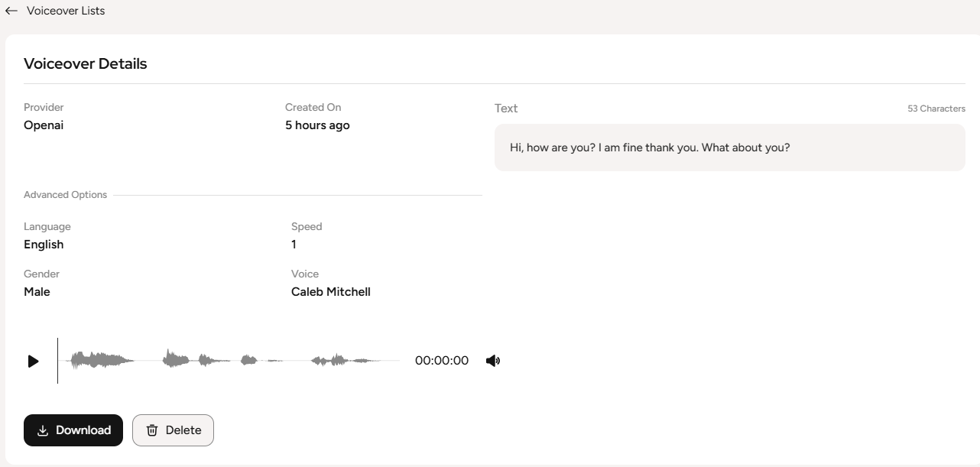
Task: Click the Voiceover Details heading
Action: point(85,64)
